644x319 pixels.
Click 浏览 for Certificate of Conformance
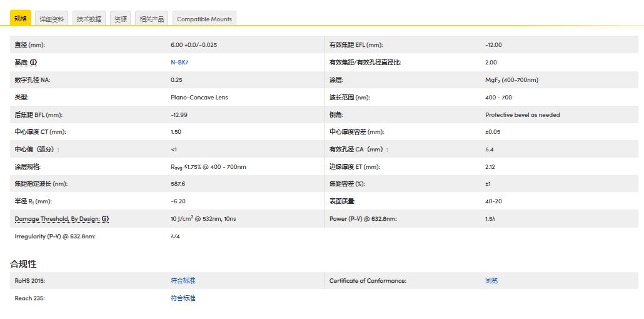point(491,281)
